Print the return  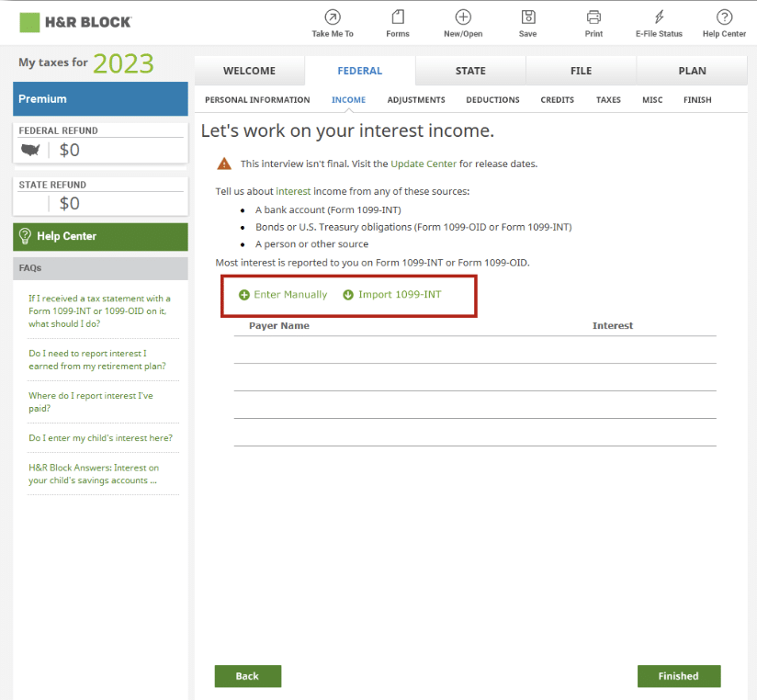pos(593,23)
